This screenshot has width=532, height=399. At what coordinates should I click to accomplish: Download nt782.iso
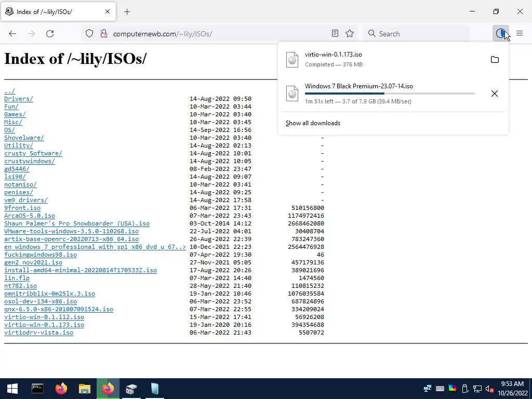(x=20, y=286)
